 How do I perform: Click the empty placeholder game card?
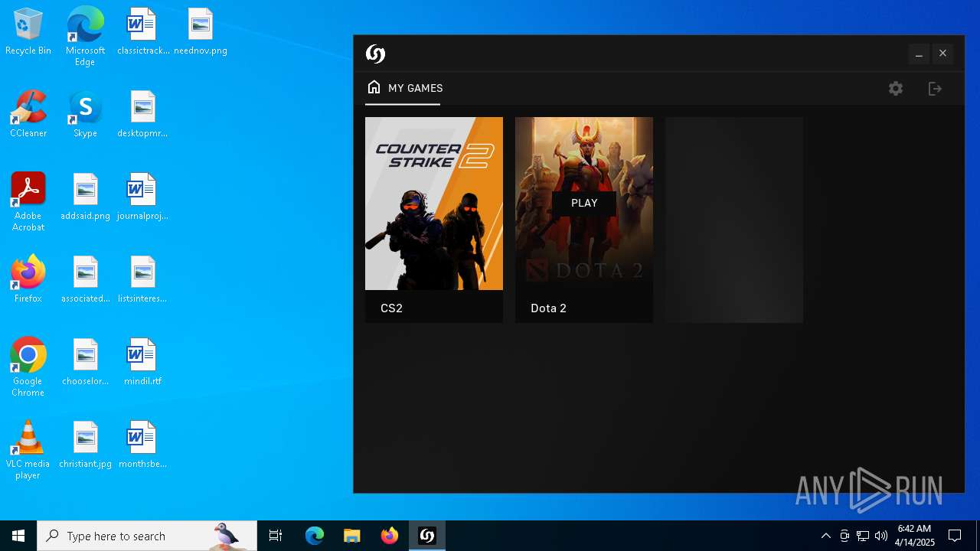(x=734, y=220)
